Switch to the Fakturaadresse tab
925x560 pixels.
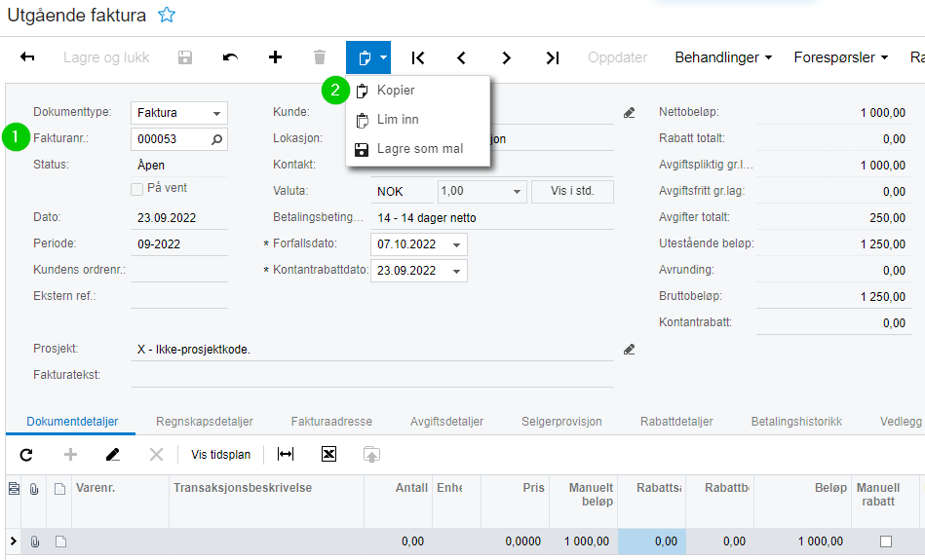tap(331, 422)
